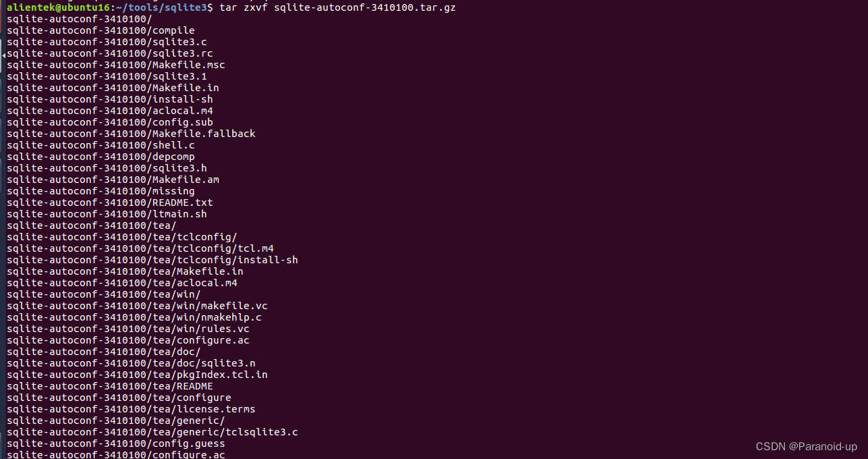This screenshot has height=459, width=868.
Task: Click the tea/license.terms output line
Action: (131, 409)
